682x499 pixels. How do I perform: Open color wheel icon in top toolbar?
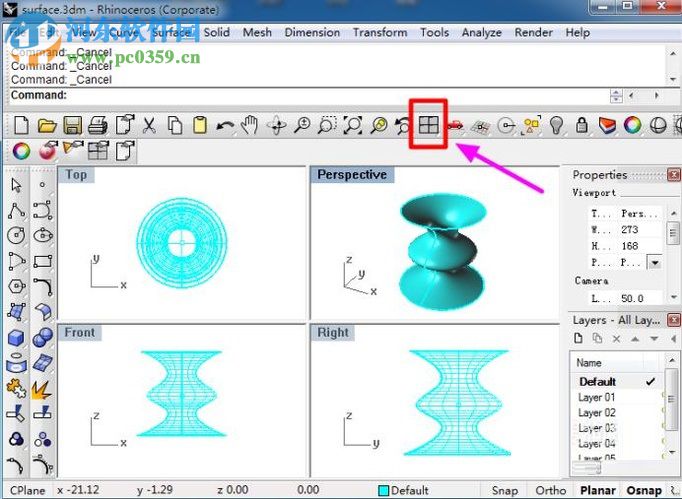click(632, 126)
